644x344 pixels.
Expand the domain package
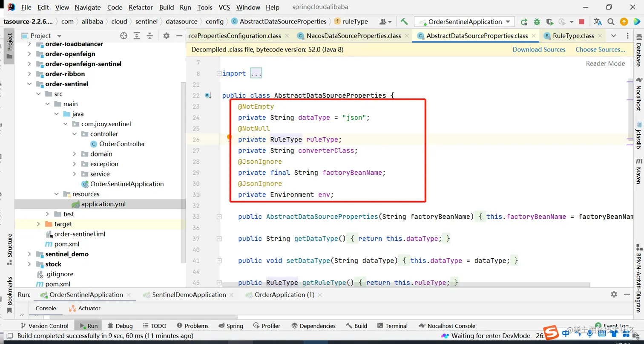(74, 154)
